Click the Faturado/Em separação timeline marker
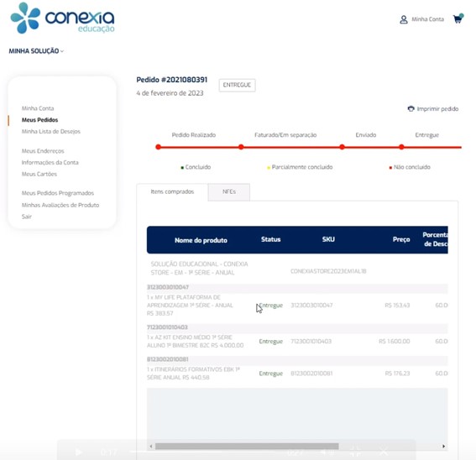The image size is (476, 460). point(241,147)
